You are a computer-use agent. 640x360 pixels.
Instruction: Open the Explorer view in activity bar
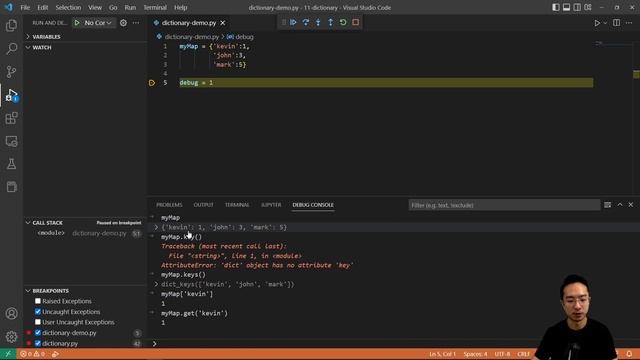11,26
